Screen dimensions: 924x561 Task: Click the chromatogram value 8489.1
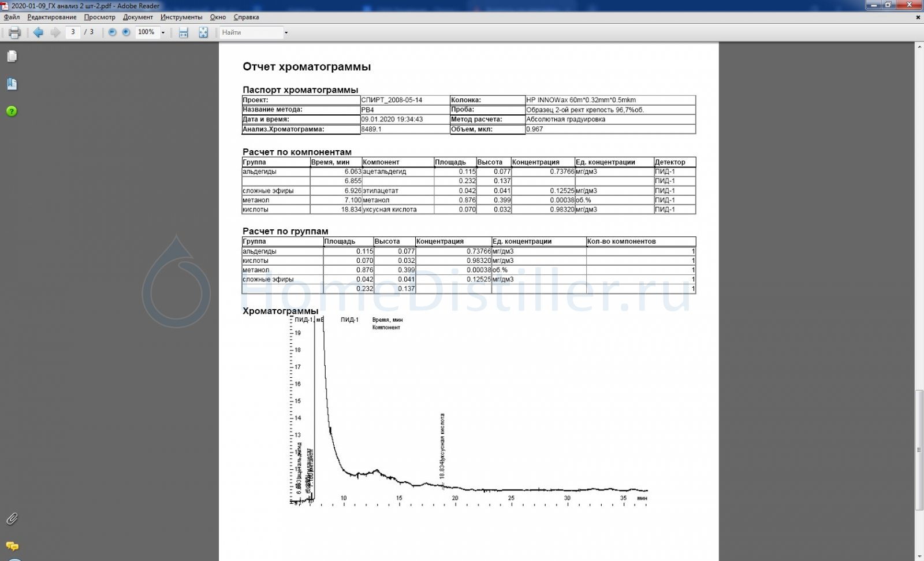pos(371,129)
